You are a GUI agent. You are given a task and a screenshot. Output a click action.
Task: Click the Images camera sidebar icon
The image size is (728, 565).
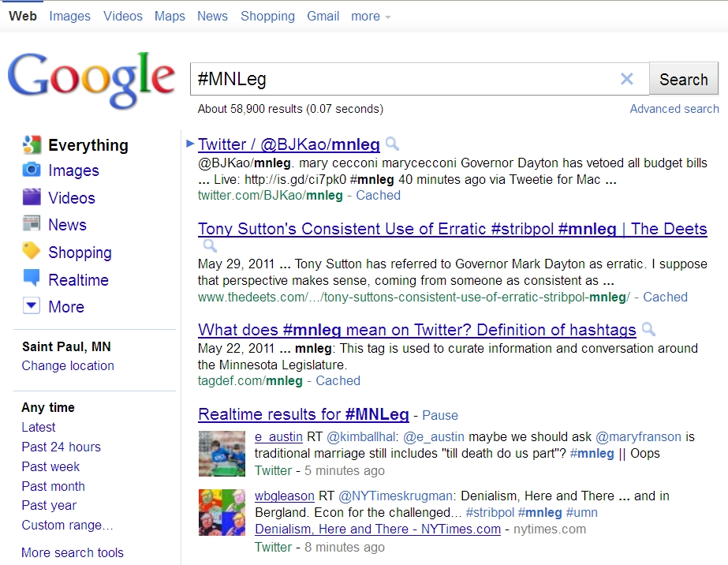tap(32, 170)
